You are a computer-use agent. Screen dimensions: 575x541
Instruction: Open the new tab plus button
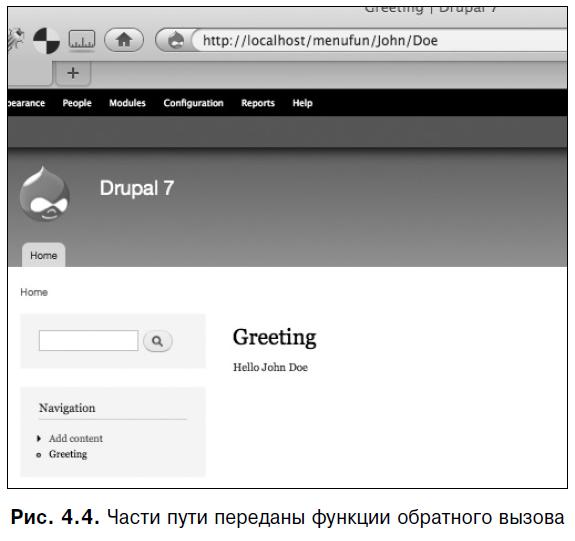[x=73, y=73]
